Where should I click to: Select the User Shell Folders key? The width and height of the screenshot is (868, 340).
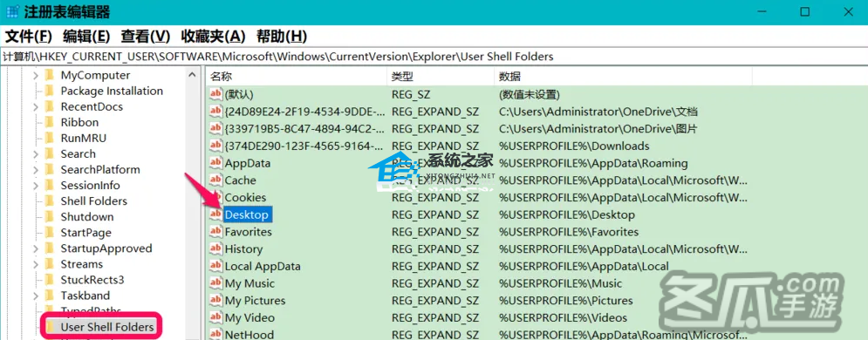click(x=106, y=327)
